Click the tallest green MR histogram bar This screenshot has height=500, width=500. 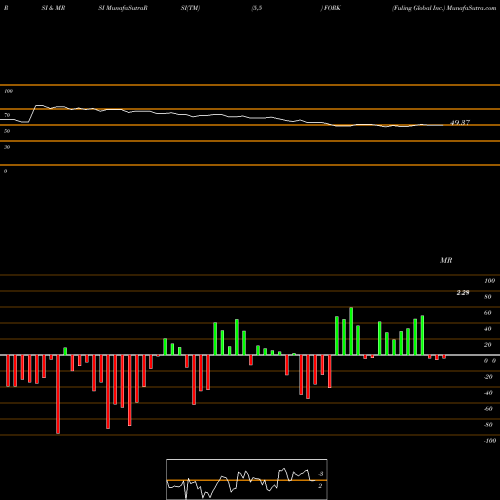(x=351, y=331)
